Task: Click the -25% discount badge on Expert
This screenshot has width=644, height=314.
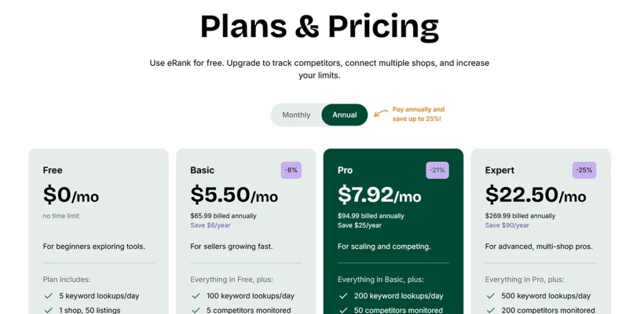Action: 584,170
